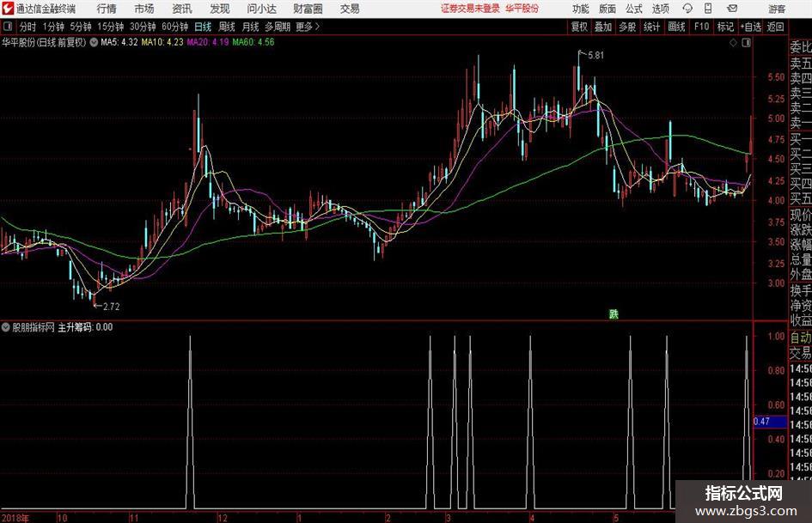Click the 华平股份 stock name in title bar
The height and width of the screenshot is (523, 812).
[x=522, y=9]
